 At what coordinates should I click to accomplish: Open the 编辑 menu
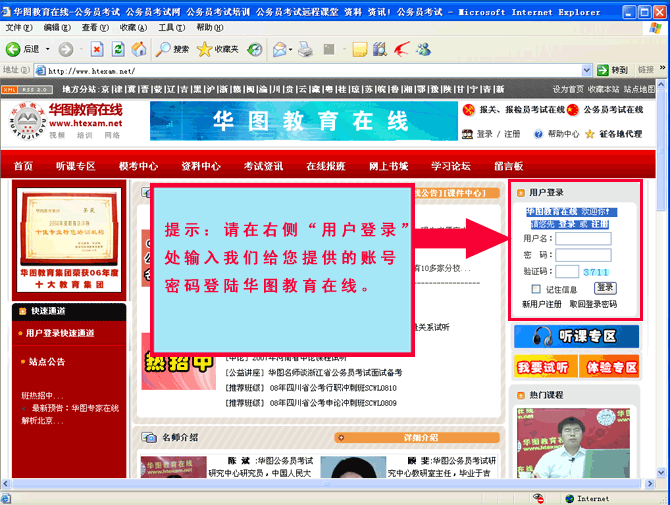pos(57,27)
